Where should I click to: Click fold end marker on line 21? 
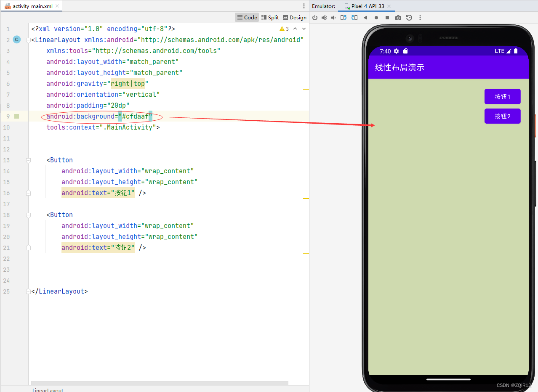[x=28, y=248]
